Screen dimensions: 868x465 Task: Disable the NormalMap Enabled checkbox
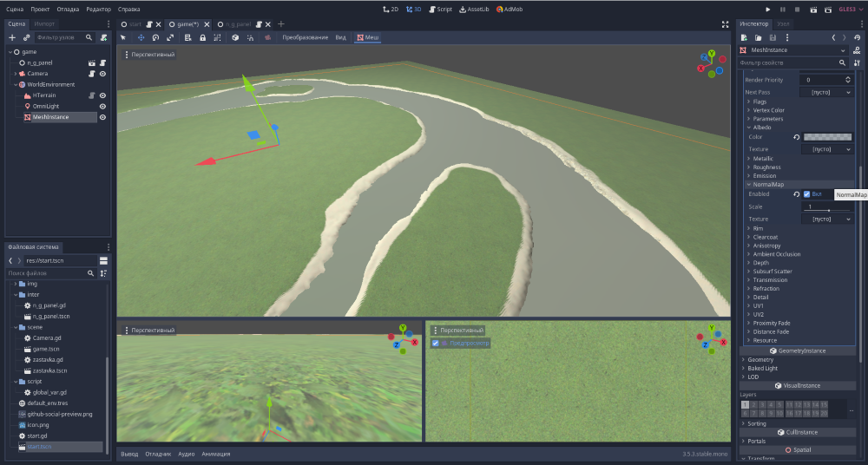(x=807, y=194)
